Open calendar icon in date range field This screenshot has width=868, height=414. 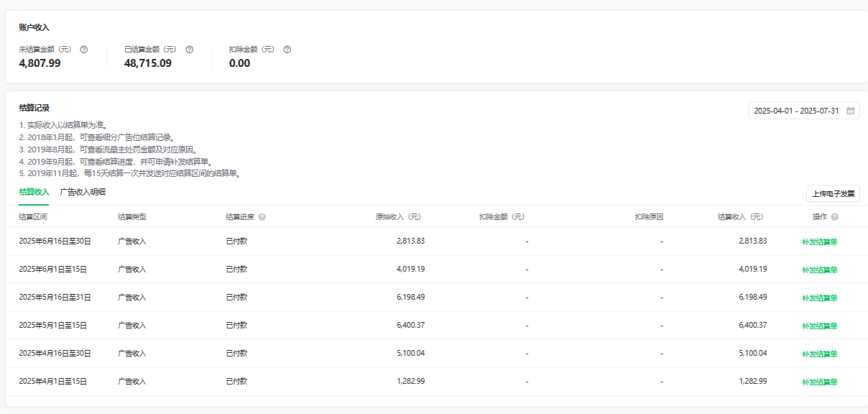click(851, 111)
